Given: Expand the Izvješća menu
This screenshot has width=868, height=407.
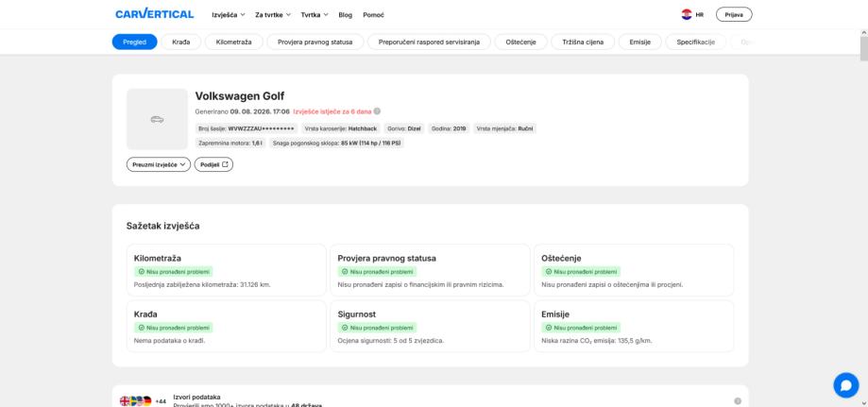Looking at the screenshot, I should (228, 15).
